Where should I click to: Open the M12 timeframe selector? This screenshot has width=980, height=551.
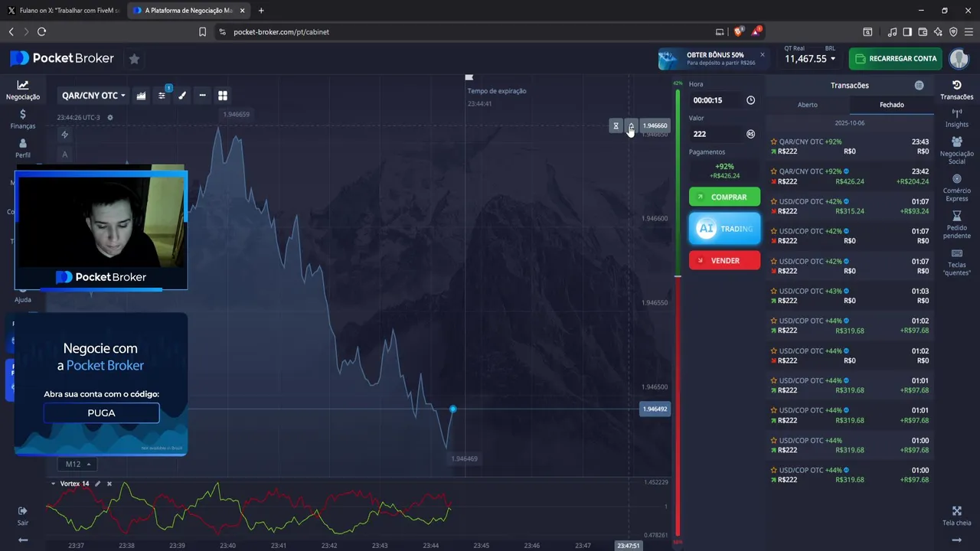click(78, 464)
